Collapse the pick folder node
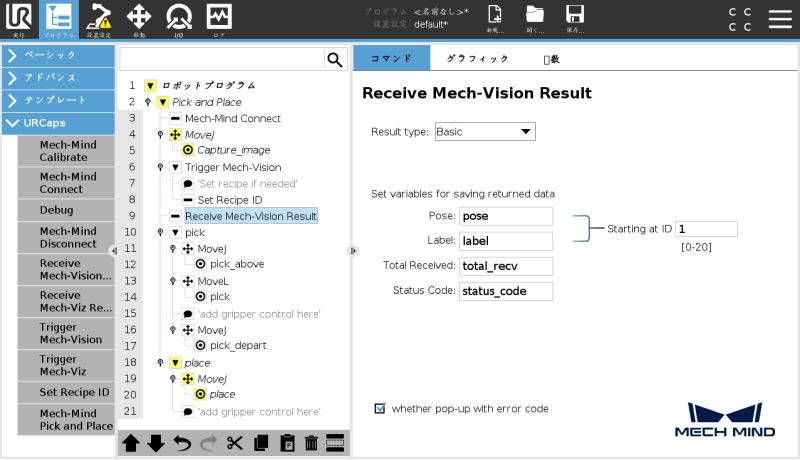Screen dimensions: 800x460 (x=175, y=233)
